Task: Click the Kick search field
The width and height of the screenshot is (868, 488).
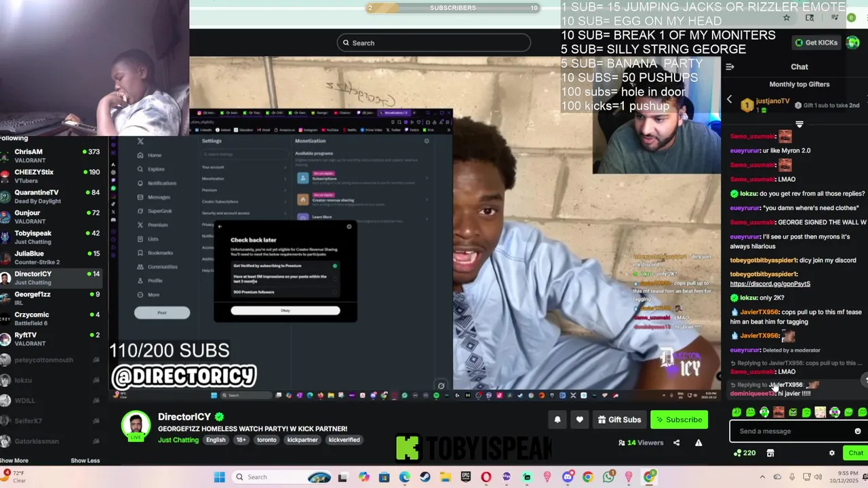Action: pos(434,43)
